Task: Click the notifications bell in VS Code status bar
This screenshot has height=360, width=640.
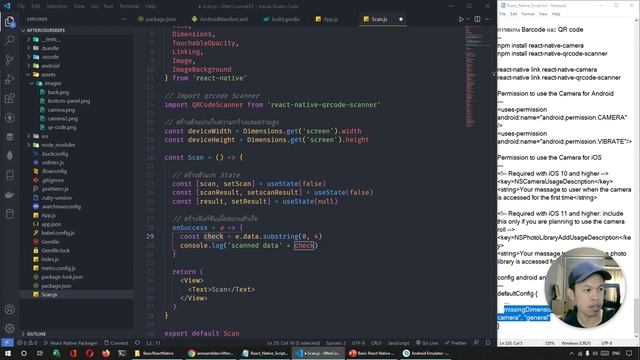Action: [488, 343]
